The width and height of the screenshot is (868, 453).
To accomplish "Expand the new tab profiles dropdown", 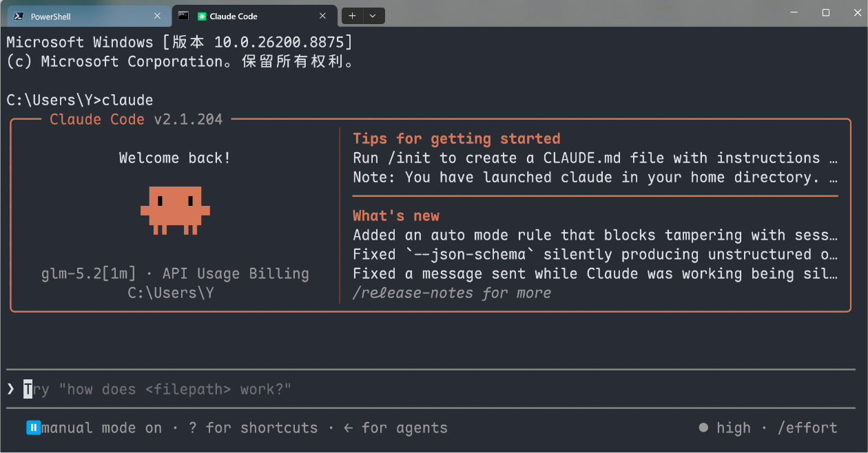I will click(373, 16).
